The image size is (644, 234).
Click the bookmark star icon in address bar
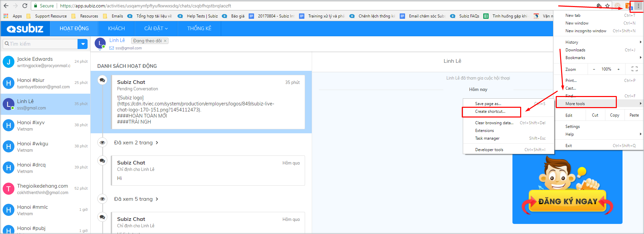[x=607, y=6]
